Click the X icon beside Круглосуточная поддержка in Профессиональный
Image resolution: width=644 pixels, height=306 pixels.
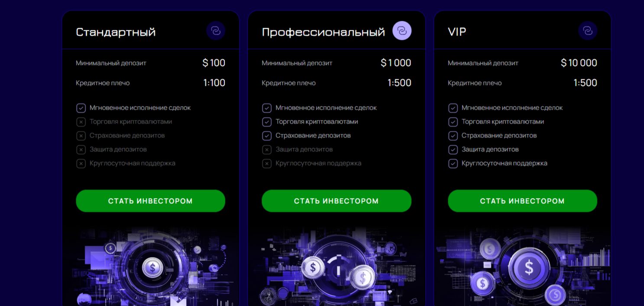(267, 163)
